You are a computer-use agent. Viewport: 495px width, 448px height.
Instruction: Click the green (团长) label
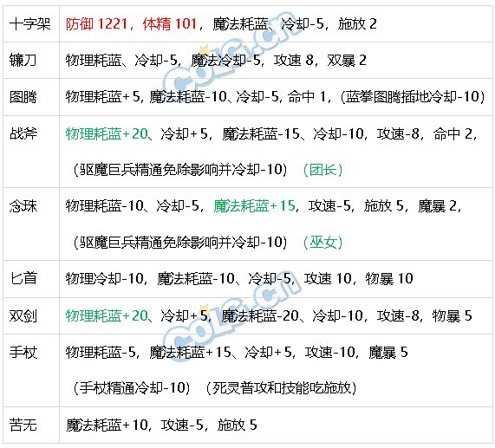click(322, 170)
